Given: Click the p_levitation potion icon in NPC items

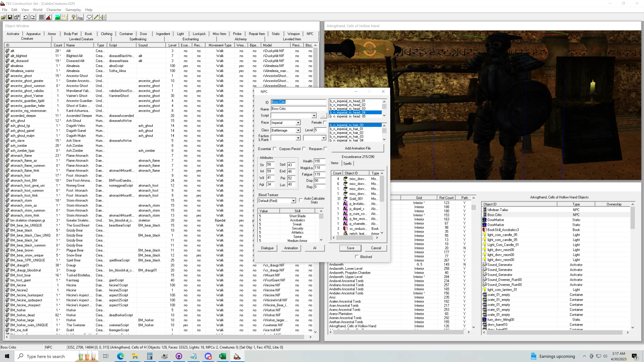Looking at the screenshot, I should [x=345, y=204].
